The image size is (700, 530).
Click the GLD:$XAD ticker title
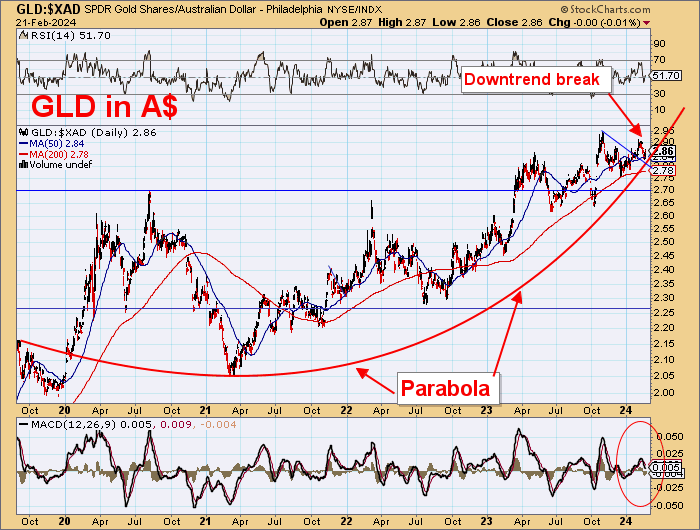pos(49,9)
